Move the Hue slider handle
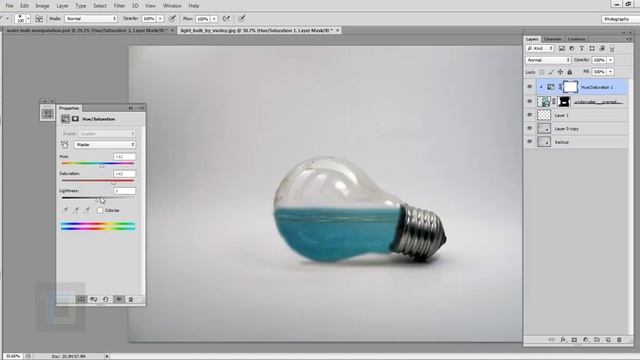640x360 pixels. coord(102,165)
